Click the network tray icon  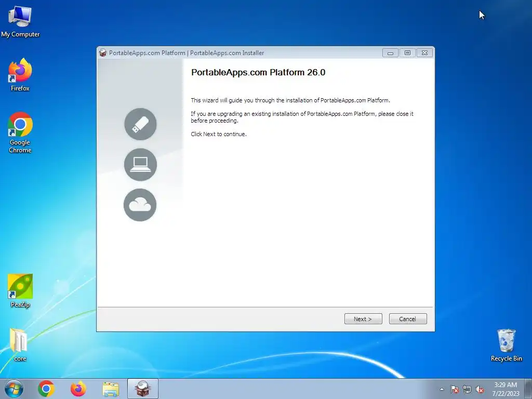[467, 390]
